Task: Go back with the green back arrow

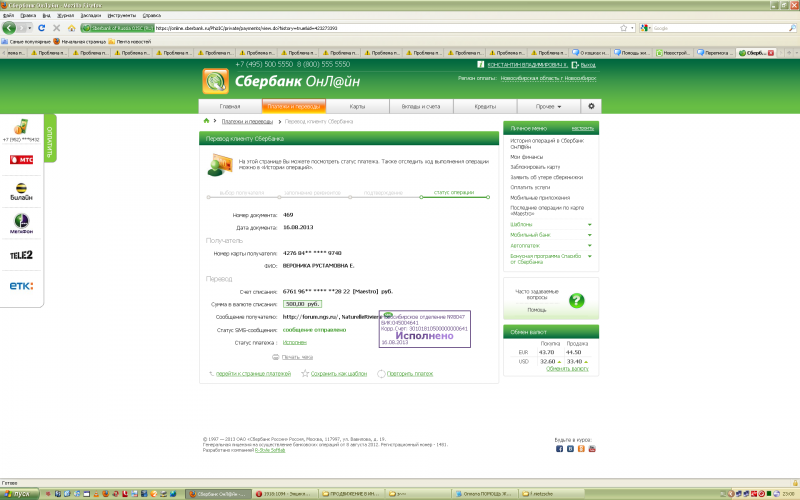Action: pos(9,28)
